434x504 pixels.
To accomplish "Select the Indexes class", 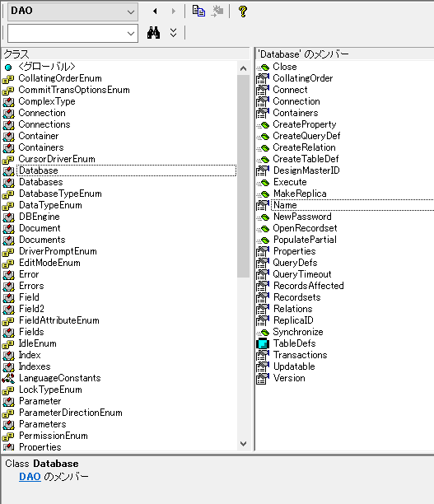I will (35, 366).
